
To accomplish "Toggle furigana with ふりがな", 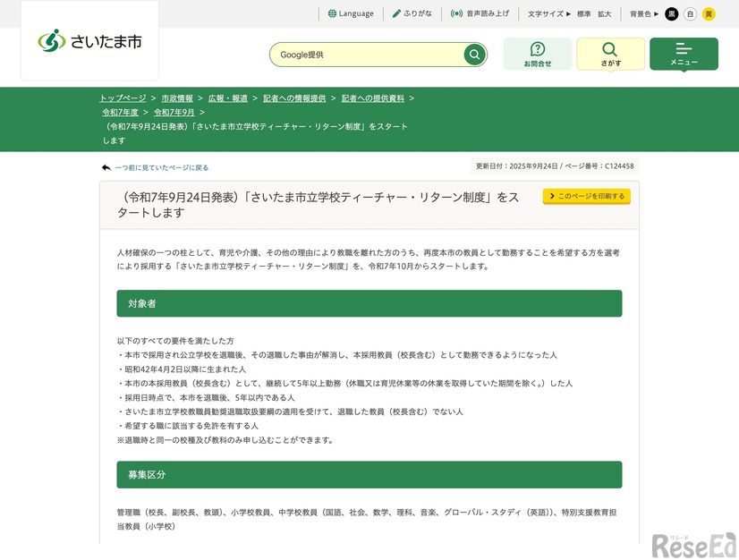I will 412,13.
